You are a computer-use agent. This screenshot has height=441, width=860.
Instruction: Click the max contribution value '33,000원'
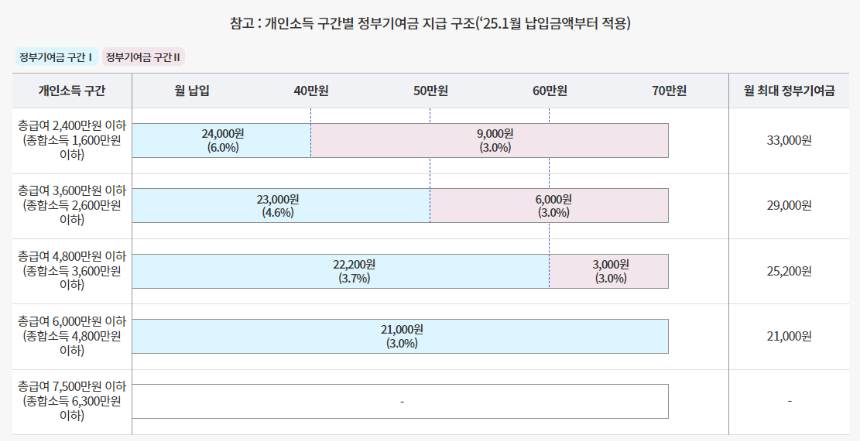(789, 140)
